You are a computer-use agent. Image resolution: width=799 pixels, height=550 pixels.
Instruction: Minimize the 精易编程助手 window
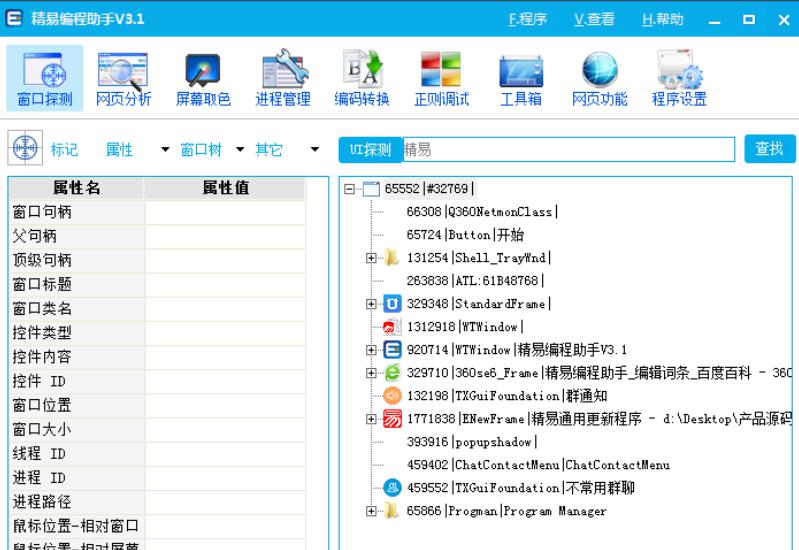(x=714, y=20)
